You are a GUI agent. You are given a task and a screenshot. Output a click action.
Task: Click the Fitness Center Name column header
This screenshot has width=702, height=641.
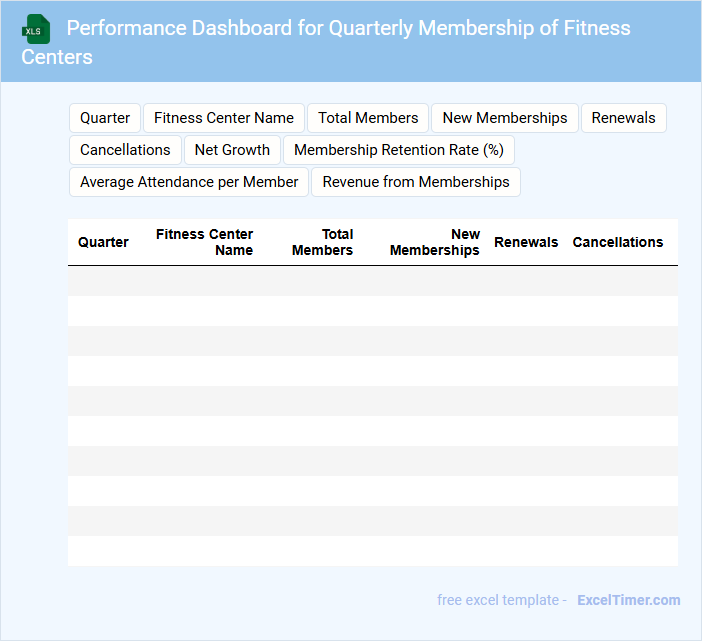click(204, 242)
